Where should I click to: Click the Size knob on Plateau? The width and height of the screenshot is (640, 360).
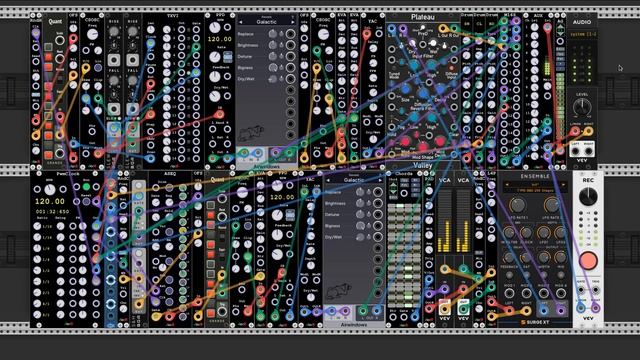tap(406, 89)
